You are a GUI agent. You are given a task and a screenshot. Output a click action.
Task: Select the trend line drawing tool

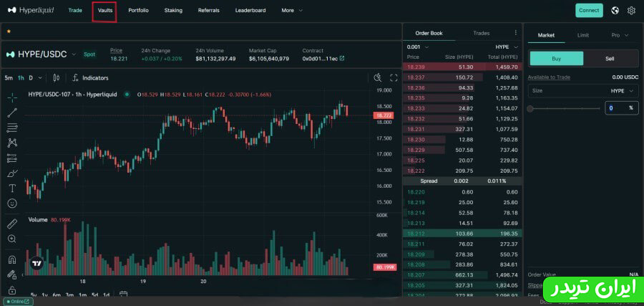tap(12, 113)
